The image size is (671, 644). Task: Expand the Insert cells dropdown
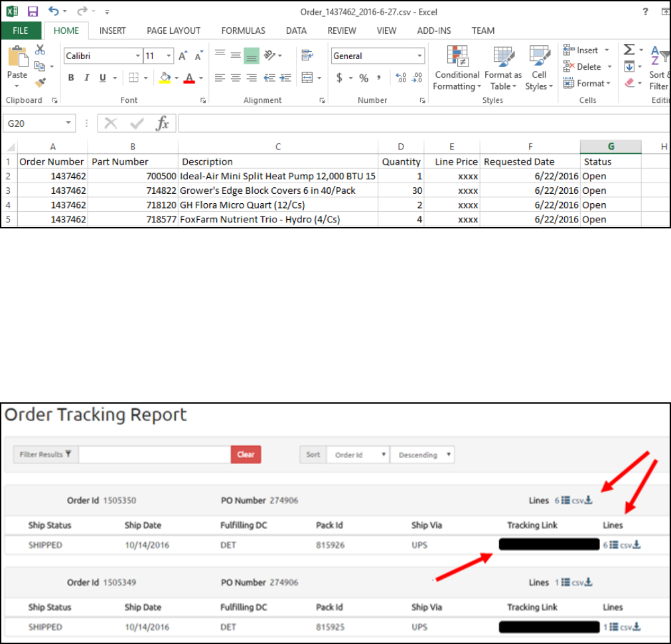coord(607,50)
